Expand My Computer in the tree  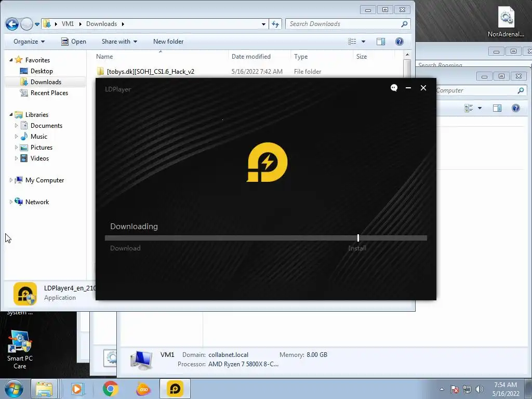coord(11,180)
